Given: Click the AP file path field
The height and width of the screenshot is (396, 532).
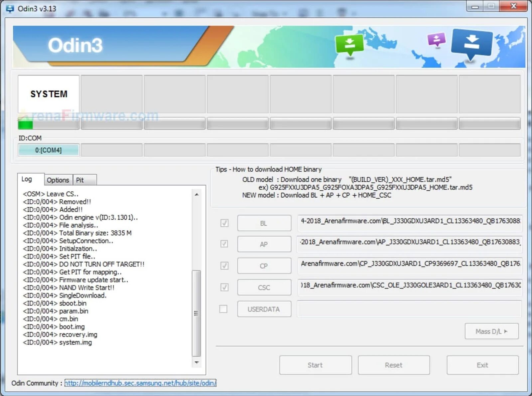Looking at the screenshot, I should 410,244.
